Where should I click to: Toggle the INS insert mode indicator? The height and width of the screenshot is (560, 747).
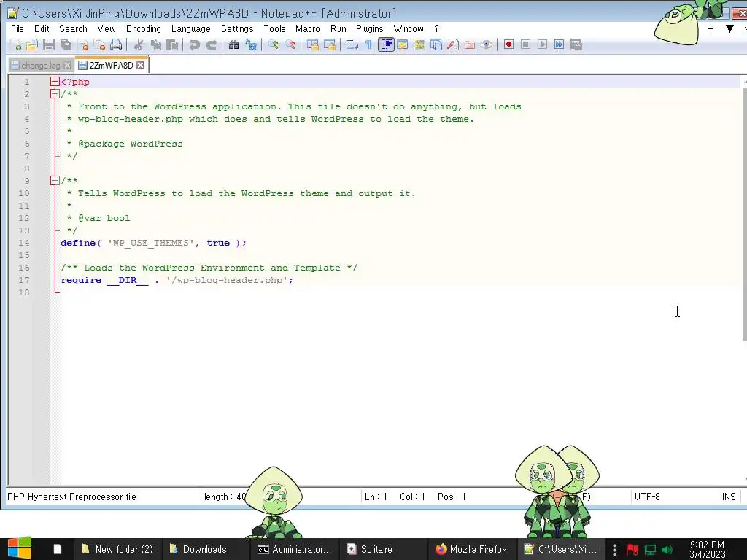[729, 497]
